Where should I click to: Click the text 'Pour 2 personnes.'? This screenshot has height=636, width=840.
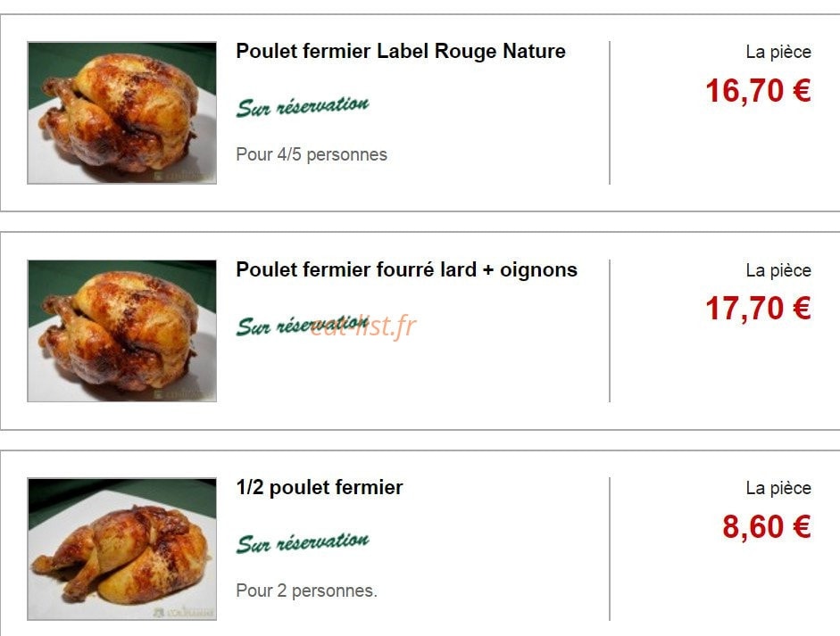click(306, 591)
